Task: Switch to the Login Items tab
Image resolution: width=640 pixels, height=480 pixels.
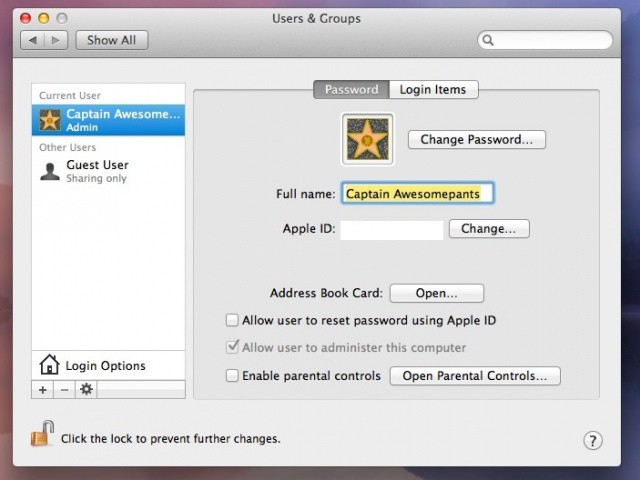Action: [433, 89]
